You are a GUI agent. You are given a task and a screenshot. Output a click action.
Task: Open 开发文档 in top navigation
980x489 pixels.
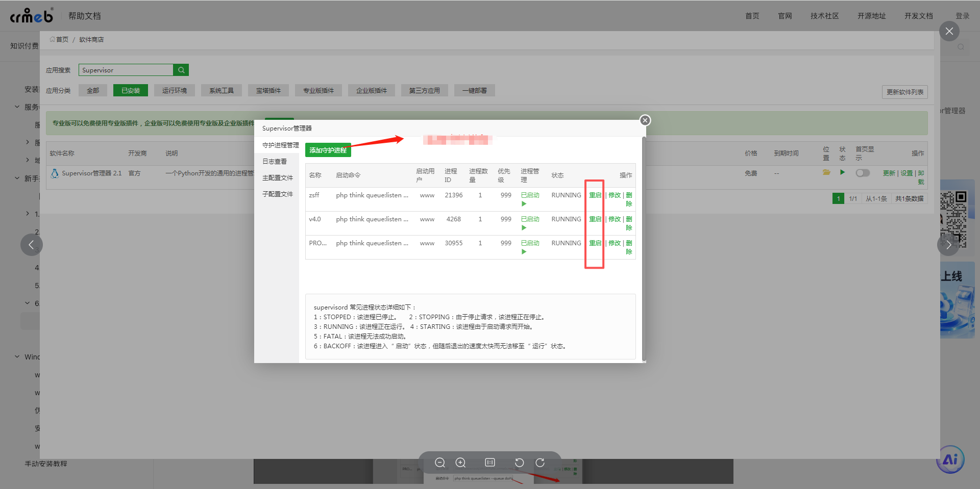coord(918,16)
